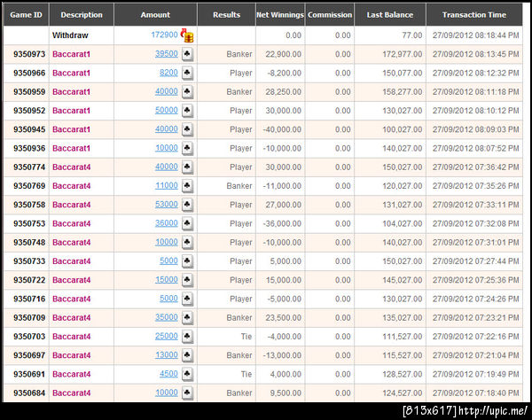
Task: Open card details icon for game 9350973
Action: pos(188,54)
